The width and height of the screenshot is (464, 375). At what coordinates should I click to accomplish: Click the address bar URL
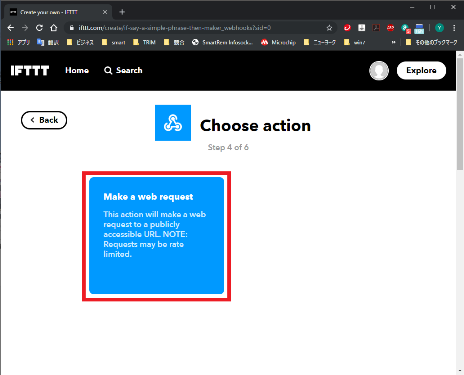(174, 28)
